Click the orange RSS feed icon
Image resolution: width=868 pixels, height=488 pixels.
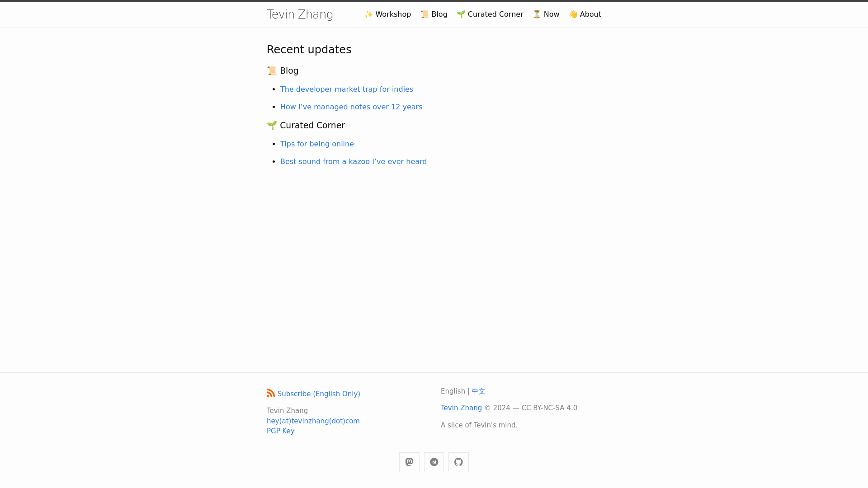[271, 393]
